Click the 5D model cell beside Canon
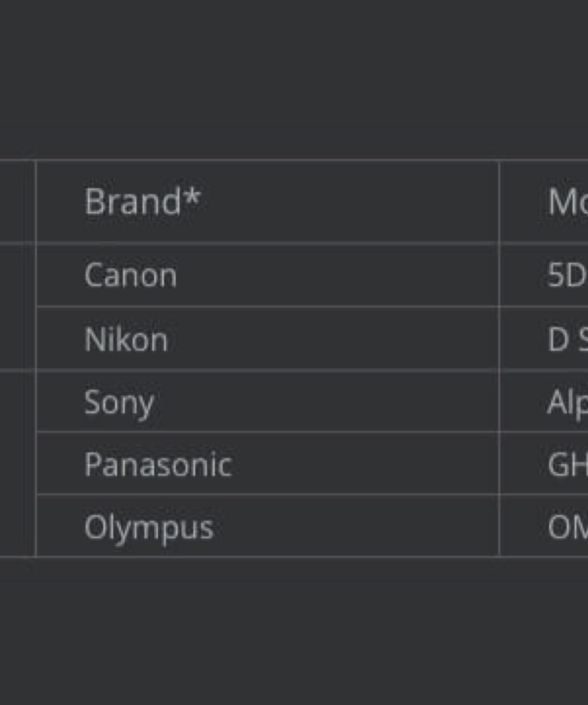 pyautogui.click(x=566, y=275)
